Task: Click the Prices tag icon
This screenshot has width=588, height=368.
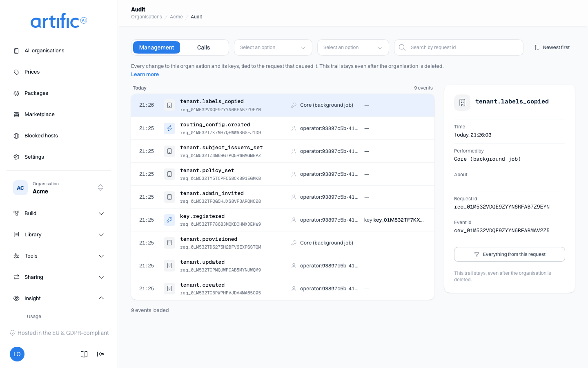Action: coord(16,72)
